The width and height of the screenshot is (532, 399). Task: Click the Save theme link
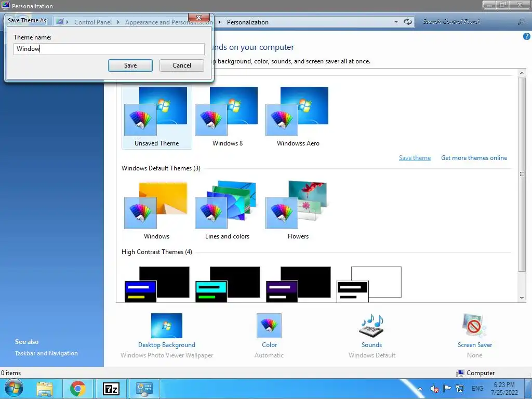point(415,158)
